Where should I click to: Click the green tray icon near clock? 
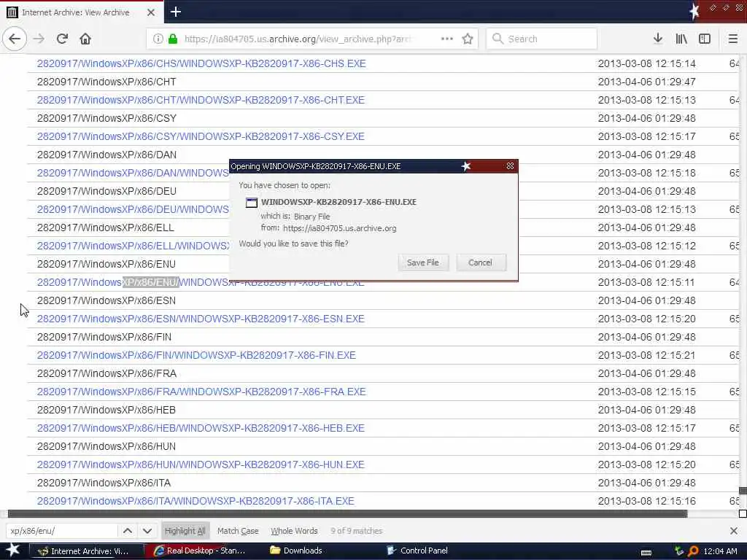coord(679,551)
